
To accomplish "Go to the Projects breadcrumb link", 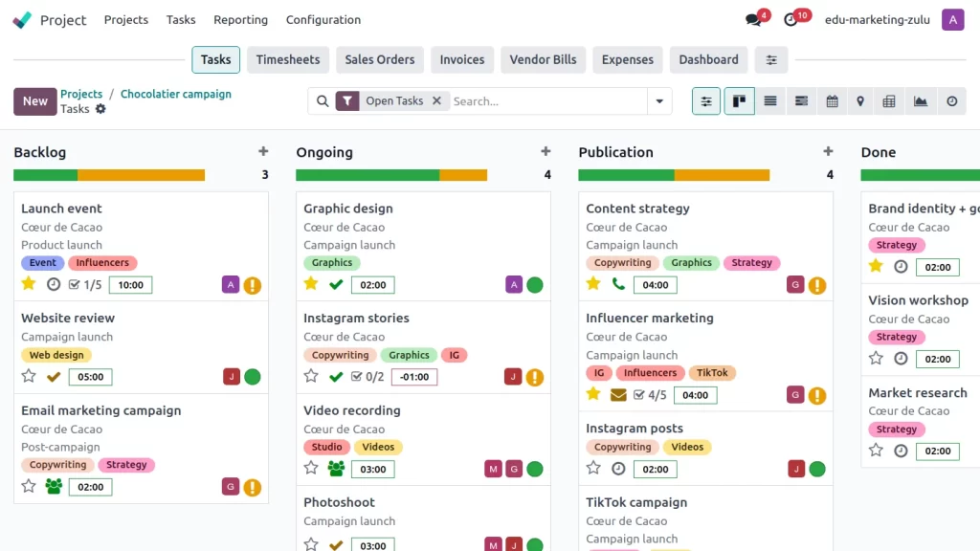I will [81, 94].
